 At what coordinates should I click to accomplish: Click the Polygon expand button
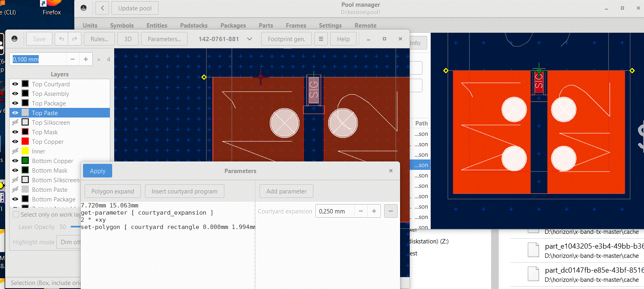113,191
